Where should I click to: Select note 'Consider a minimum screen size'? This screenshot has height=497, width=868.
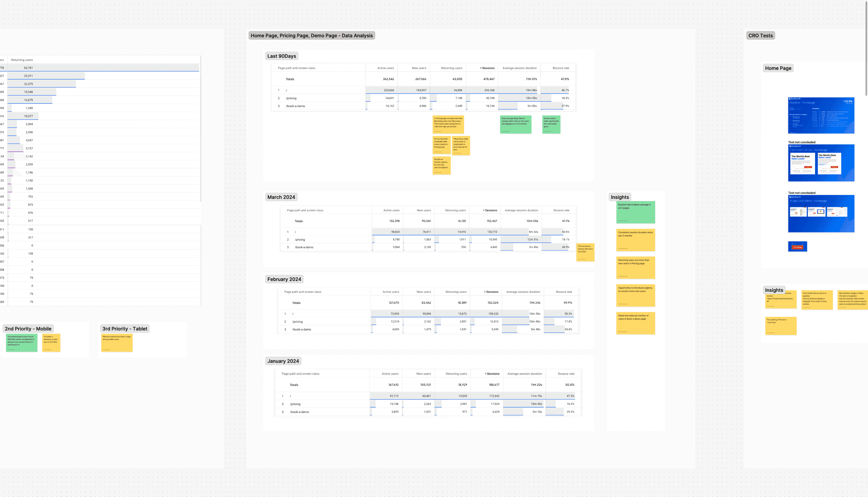(51, 343)
